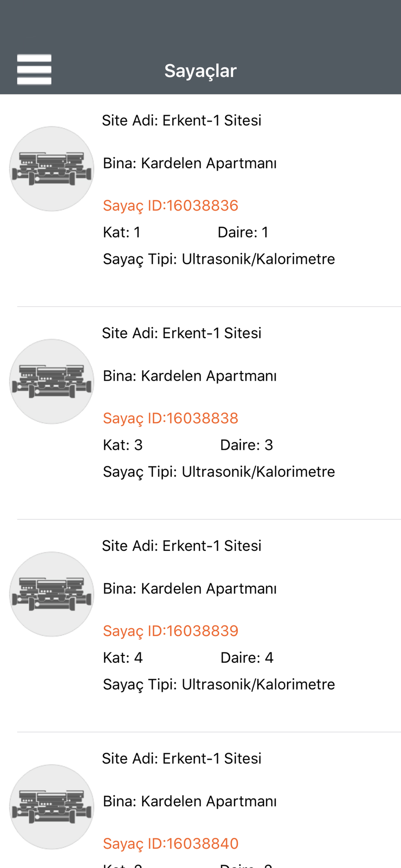Tap Site Adi text in fourth entry

[x=181, y=758]
